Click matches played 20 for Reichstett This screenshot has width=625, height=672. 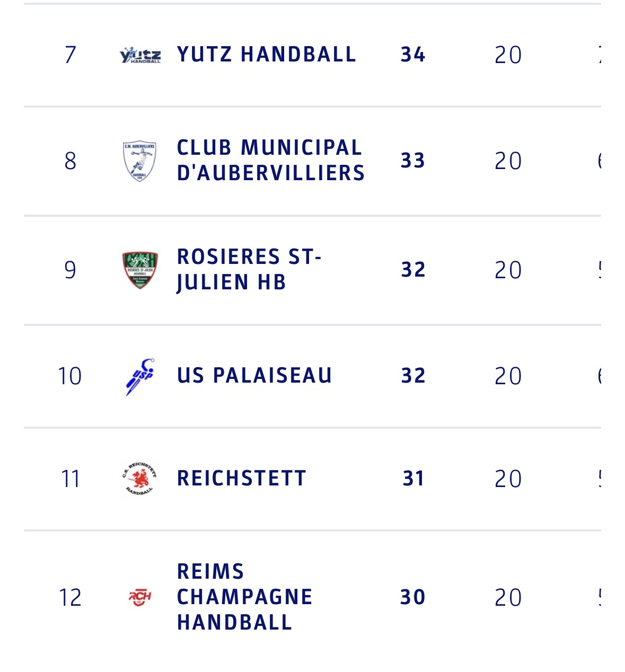tap(508, 479)
